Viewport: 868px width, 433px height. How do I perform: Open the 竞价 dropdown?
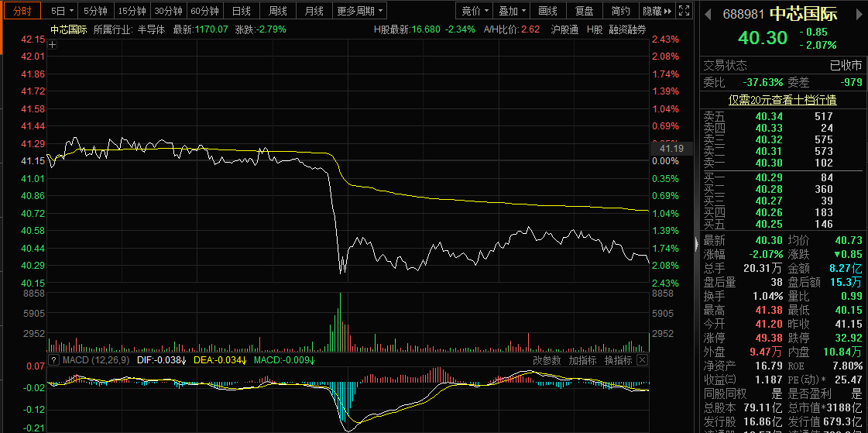(475, 11)
